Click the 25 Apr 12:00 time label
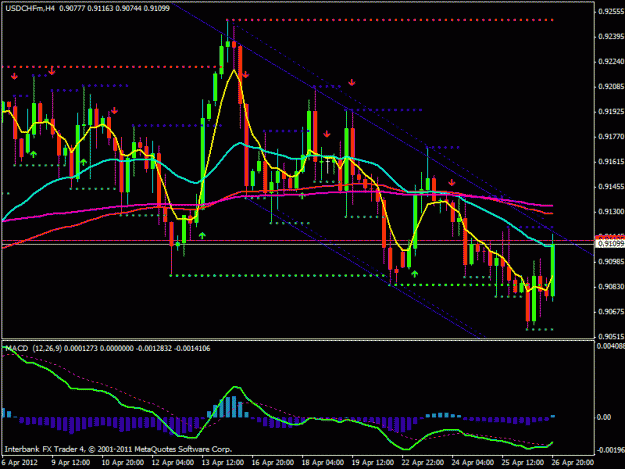625x469 pixels. 523,463
